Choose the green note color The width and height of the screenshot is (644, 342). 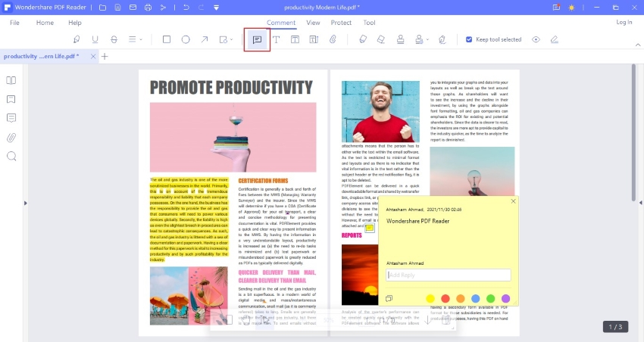click(x=490, y=299)
